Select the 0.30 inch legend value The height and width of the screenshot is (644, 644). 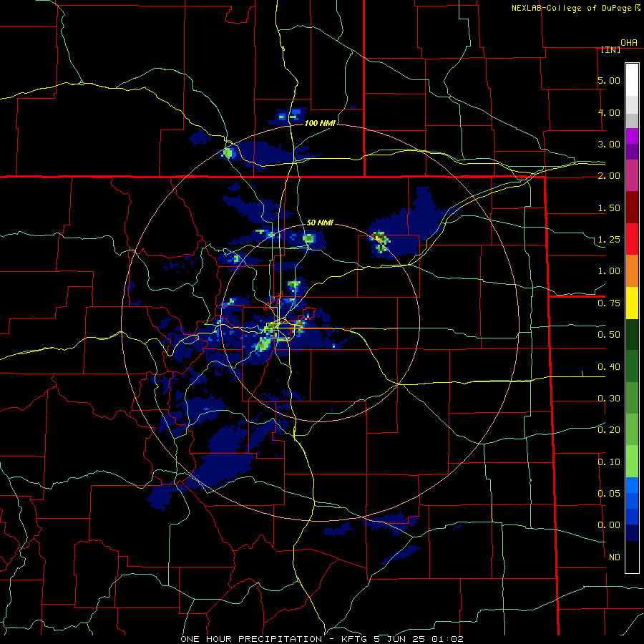[x=609, y=399]
